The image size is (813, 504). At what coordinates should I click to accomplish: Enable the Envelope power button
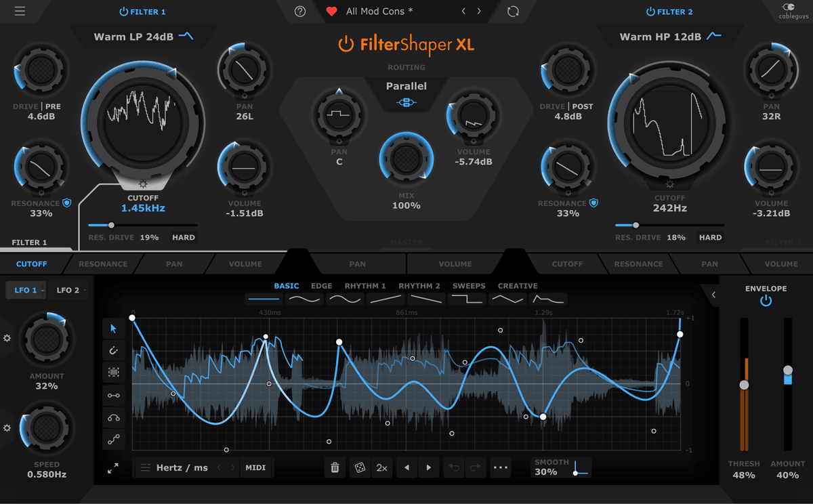[x=766, y=300]
